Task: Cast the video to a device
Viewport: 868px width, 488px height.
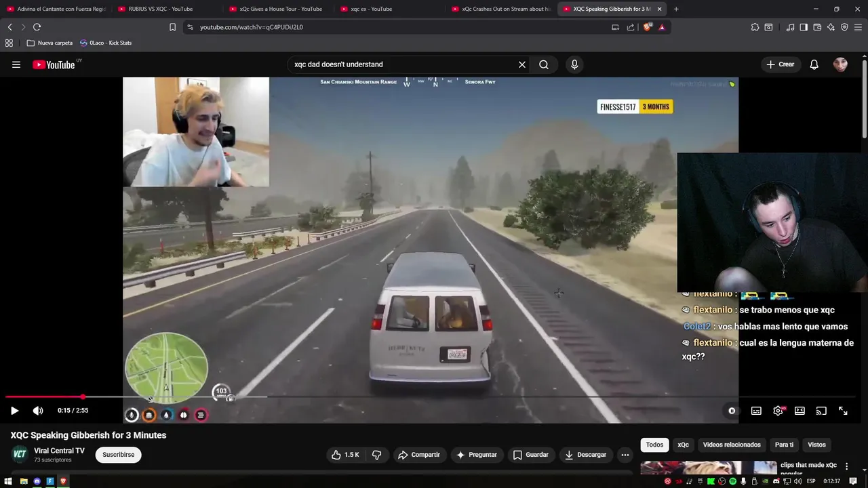Action: pyautogui.click(x=821, y=411)
